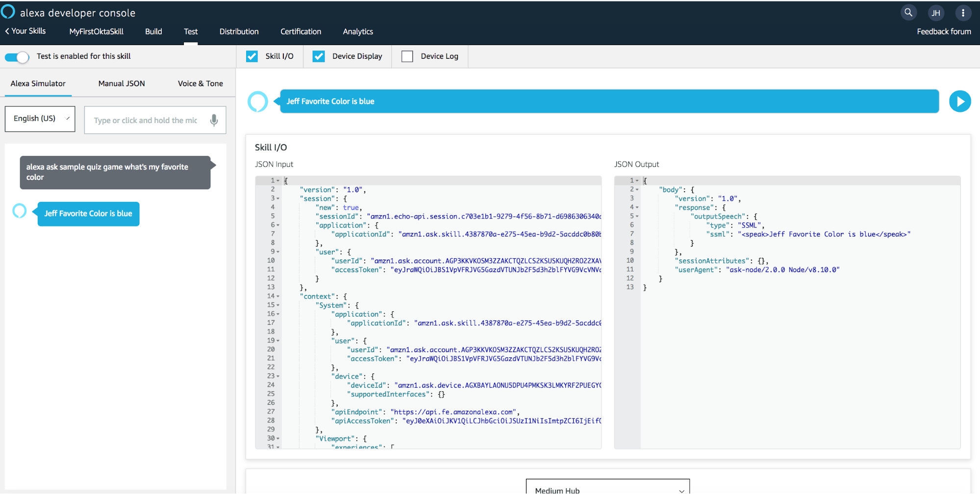The width and height of the screenshot is (980, 494).
Task: Open the English (US) language dropdown
Action: pos(40,119)
